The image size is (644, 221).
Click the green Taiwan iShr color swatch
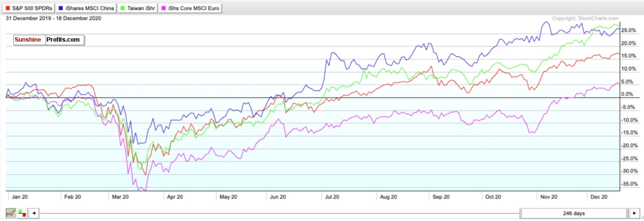[x=123, y=8]
